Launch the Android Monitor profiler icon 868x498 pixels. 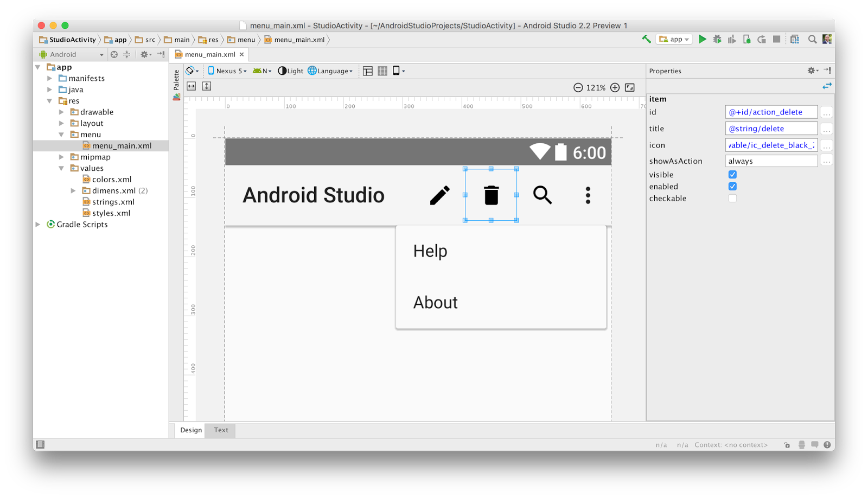click(x=732, y=39)
